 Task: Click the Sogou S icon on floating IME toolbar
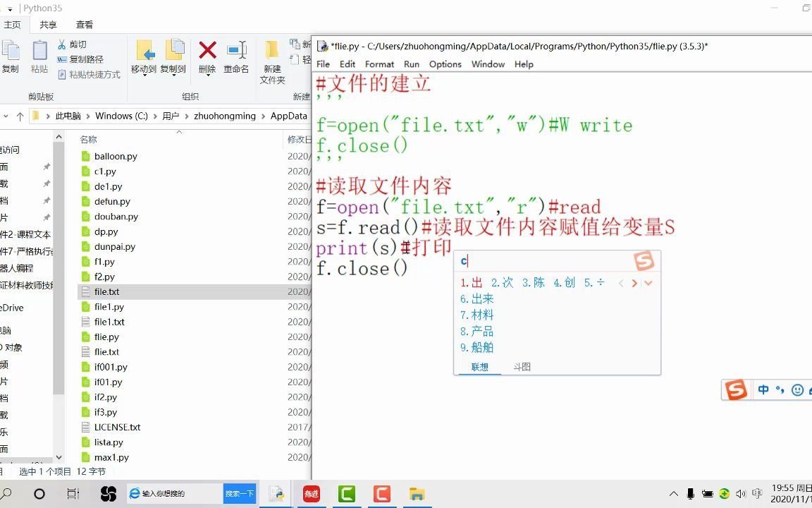pyautogui.click(x=735, y=389)
